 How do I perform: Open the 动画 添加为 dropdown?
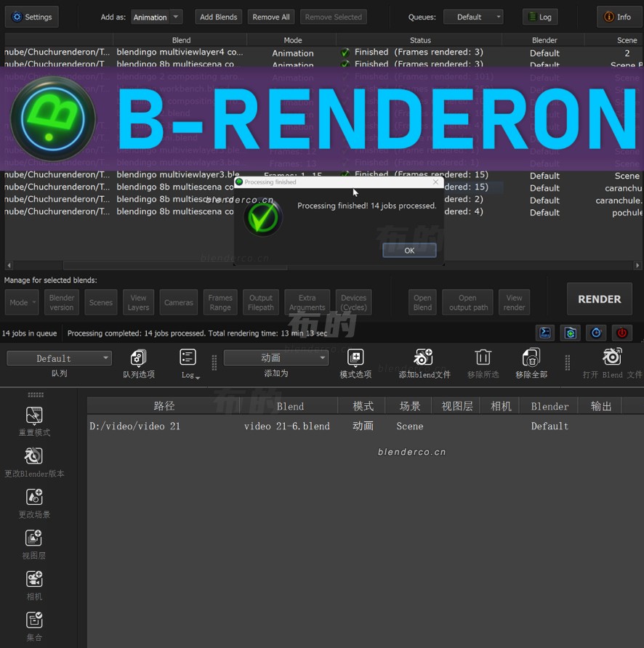coord(276,357)
